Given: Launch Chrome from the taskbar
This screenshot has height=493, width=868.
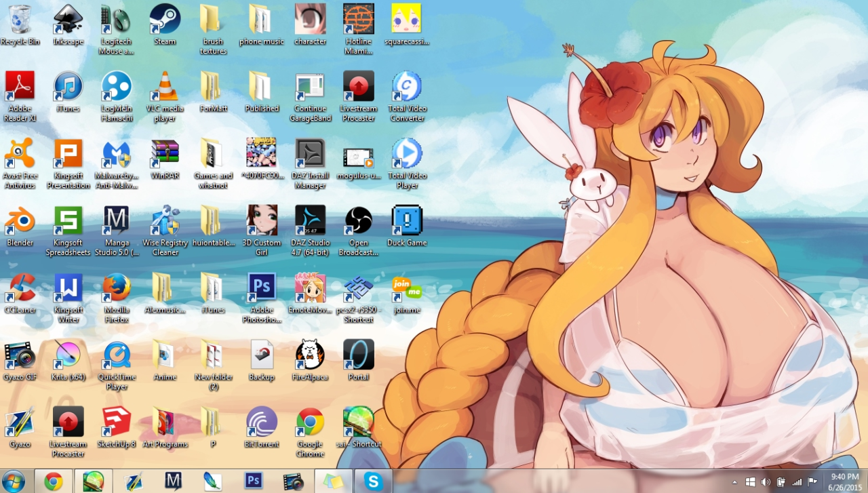Looking at the screenshot, I should pyautogui.click(x=54, y=481).
